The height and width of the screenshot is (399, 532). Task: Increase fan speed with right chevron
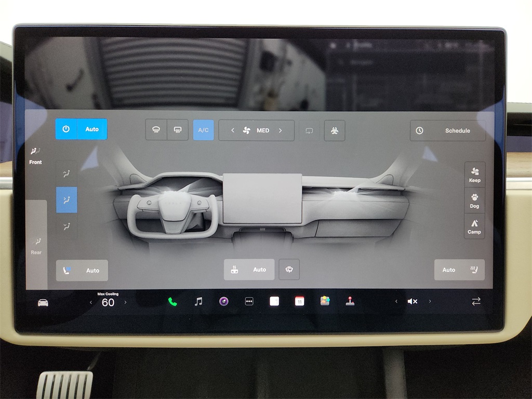point(280,130)
